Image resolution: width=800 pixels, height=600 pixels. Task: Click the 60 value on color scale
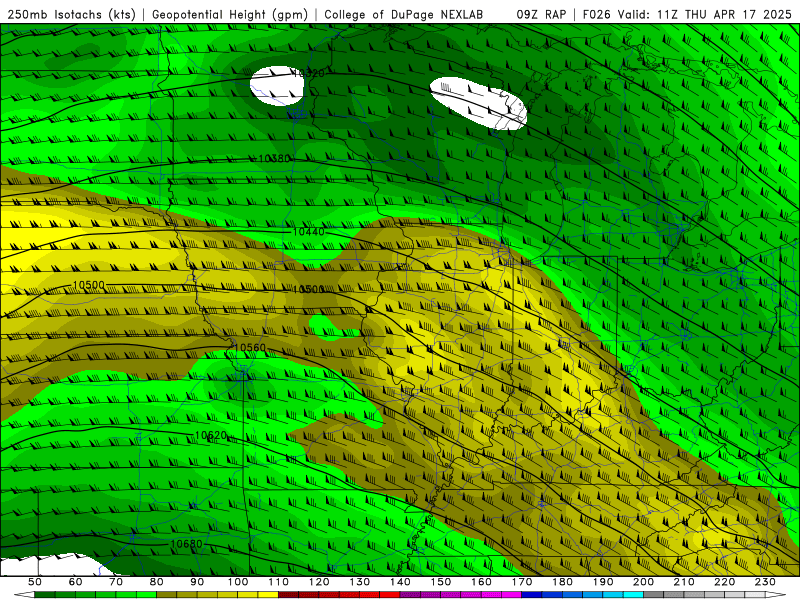pyautogui.click(x=76, y=582)
